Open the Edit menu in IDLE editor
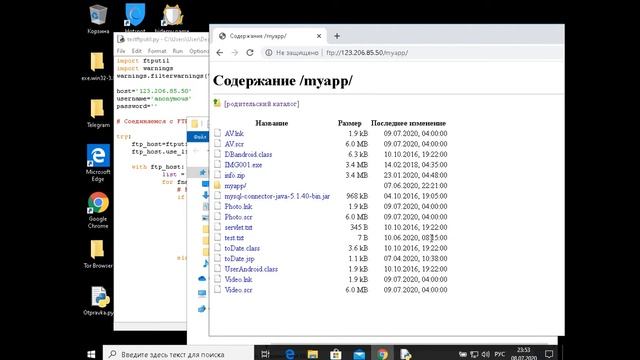 pyautogui.click(x=137, y=51)
